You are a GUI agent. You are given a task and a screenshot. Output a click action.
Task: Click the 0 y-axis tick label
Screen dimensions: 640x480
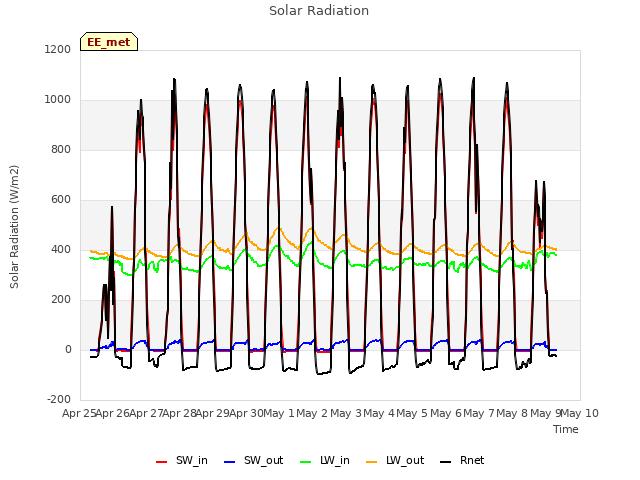[68, 349]
